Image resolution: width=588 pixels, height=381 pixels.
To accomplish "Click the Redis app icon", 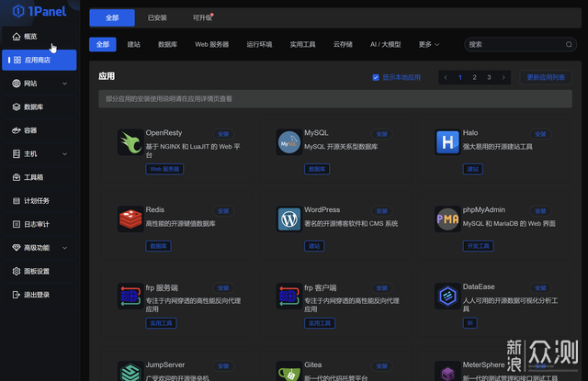I will [129, 219].
